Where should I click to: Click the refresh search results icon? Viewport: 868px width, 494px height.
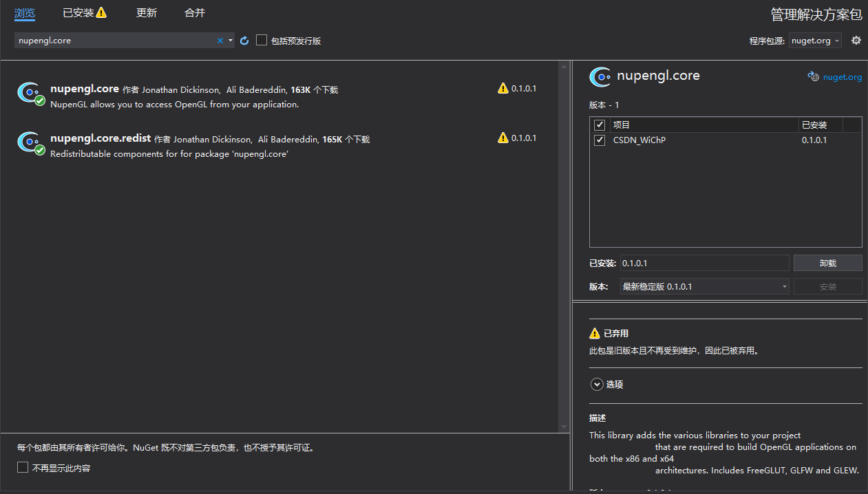(x=244, y=40)
